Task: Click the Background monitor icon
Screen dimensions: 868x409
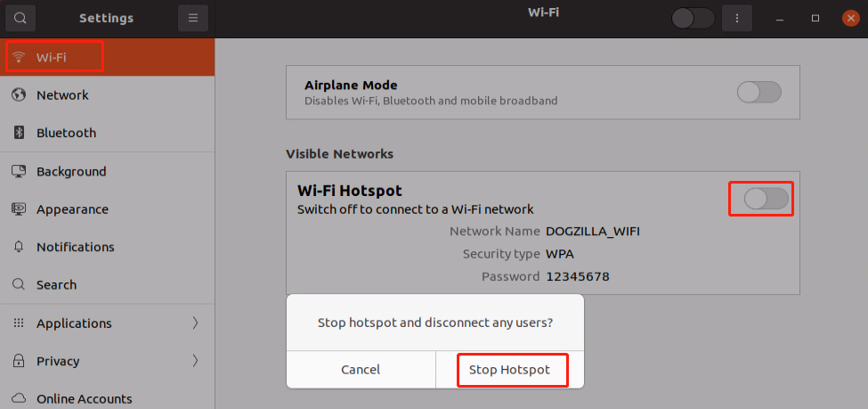Action: (x=18, y=171)
